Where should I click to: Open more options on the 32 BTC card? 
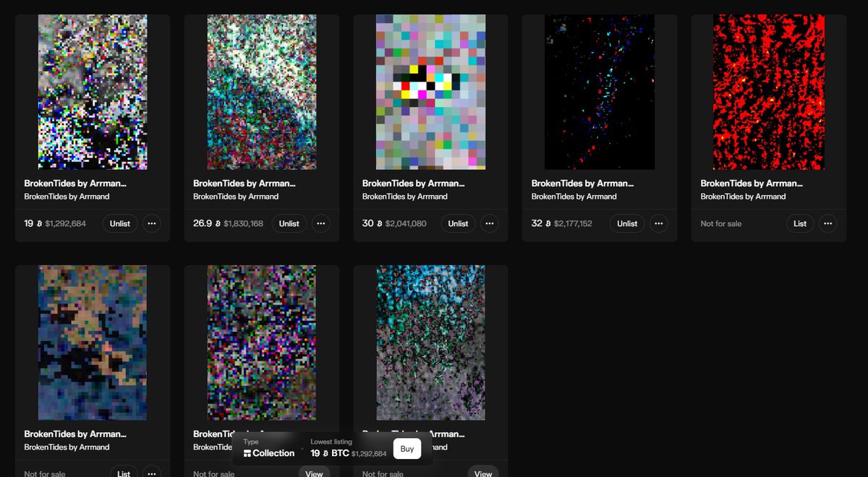[x=659, y=223]
